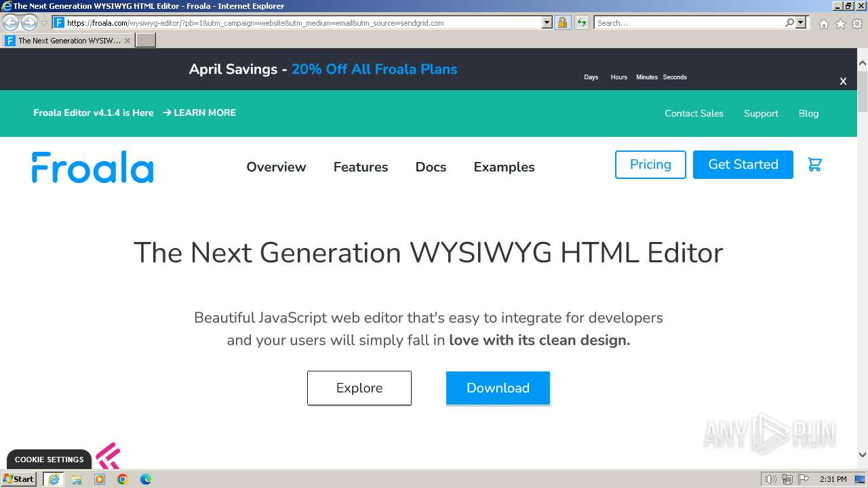
Task: Click the Pricing button
Action: (x=650, y=165)
